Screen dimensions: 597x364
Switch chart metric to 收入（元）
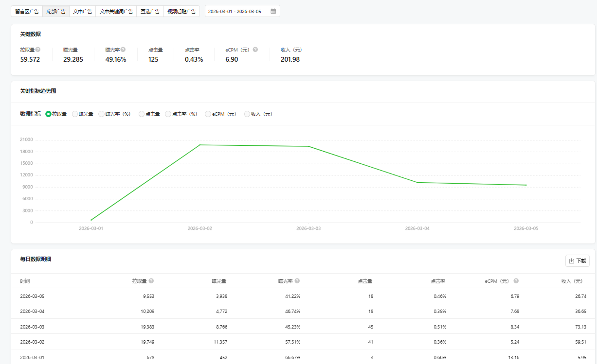pos(247,114)
